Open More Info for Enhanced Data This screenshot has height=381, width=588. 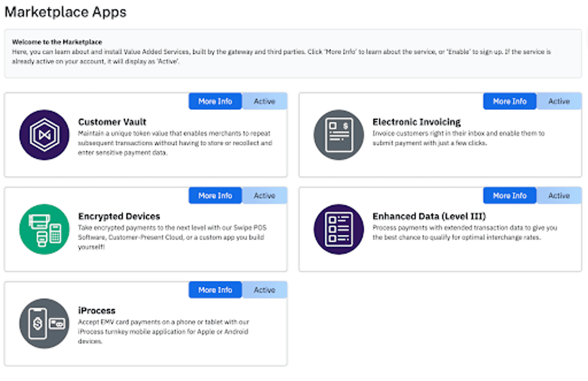click(x=509, y=195)
